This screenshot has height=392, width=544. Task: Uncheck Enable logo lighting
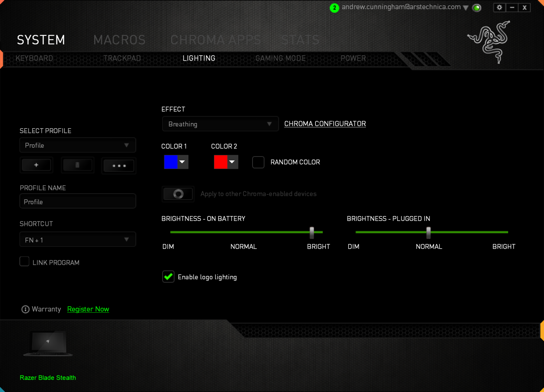pos(168,277)
